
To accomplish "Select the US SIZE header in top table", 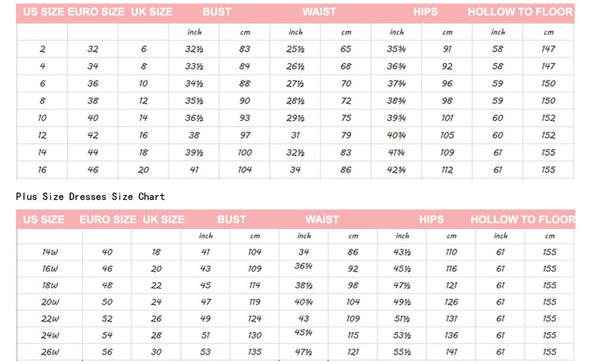I will (43, 12).
